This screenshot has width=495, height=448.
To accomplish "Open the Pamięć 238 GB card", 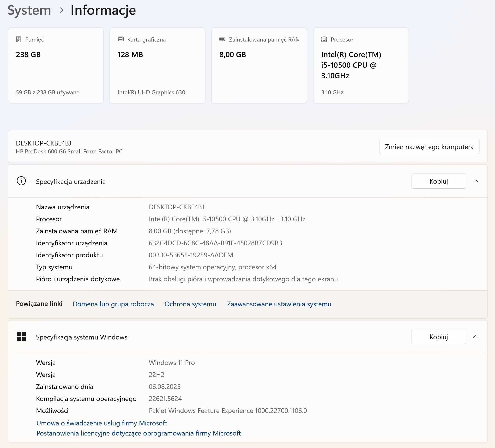I will 56,66.
